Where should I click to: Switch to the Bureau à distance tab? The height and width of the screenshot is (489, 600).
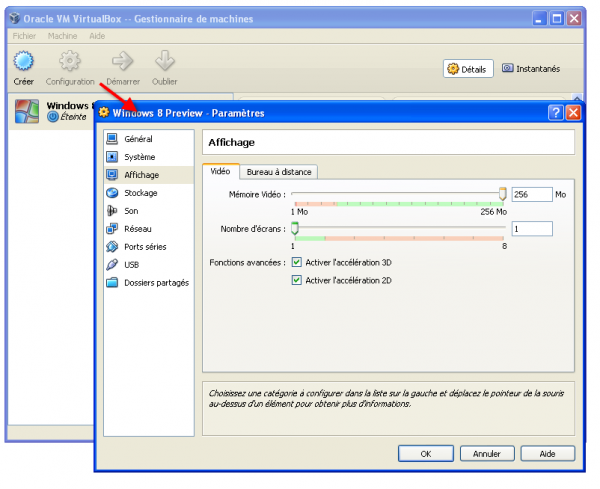point(279,171)
